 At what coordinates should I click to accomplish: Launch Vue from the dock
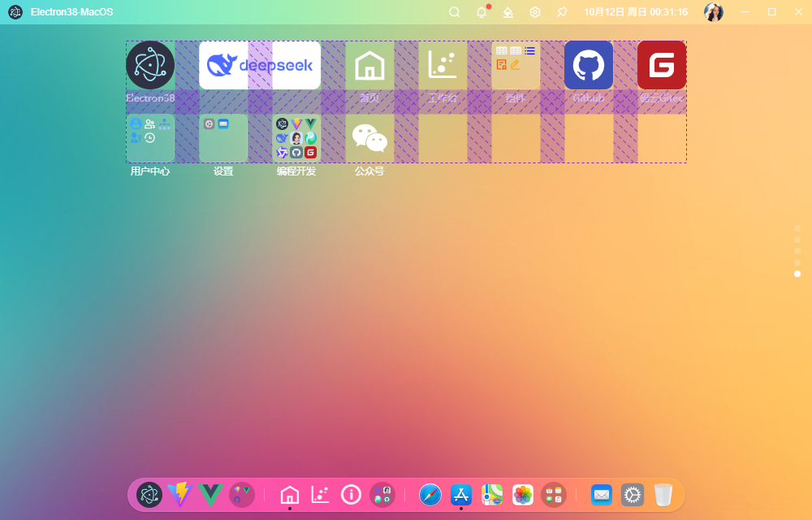pyautogui.click(x=211, y=495)
